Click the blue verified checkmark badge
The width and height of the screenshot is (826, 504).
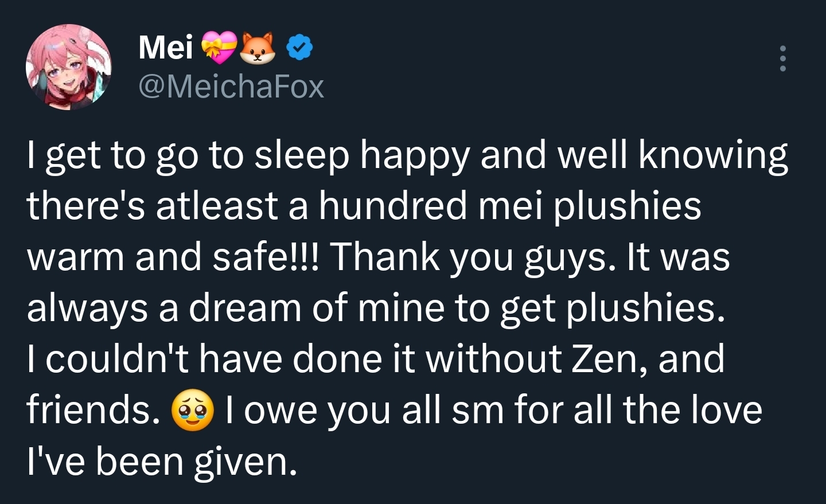coord(299,48)
